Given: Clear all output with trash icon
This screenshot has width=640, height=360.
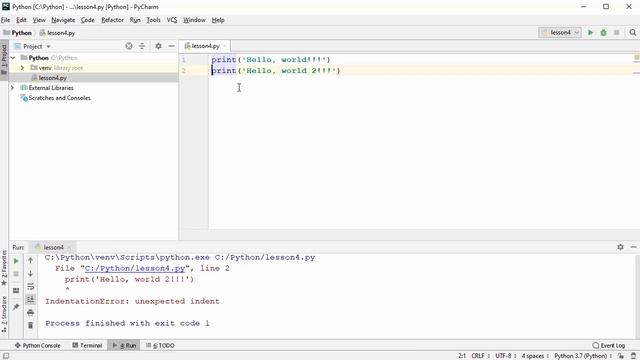Looking at the screenshot, I should click(x=31, y=325).
